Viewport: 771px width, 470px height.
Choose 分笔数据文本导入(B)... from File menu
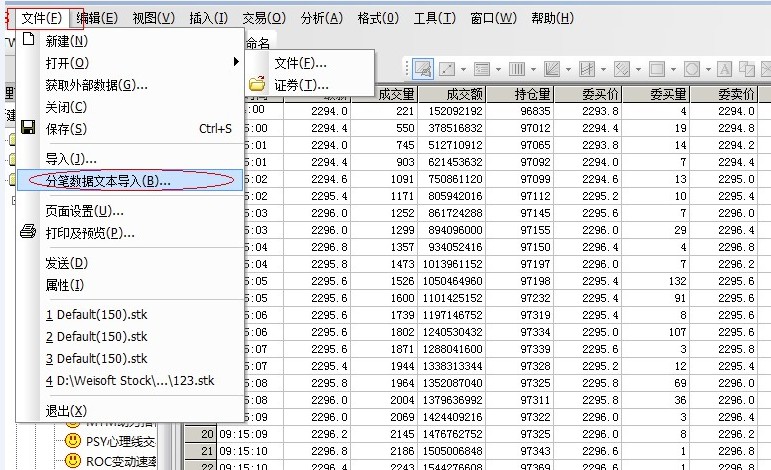[108, 181]
